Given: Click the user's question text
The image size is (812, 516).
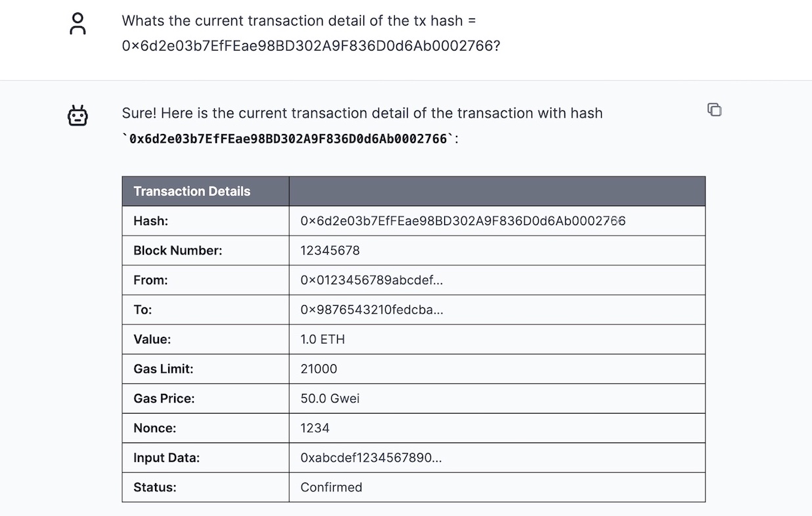Looking at the screenshot, I should 311,33.
